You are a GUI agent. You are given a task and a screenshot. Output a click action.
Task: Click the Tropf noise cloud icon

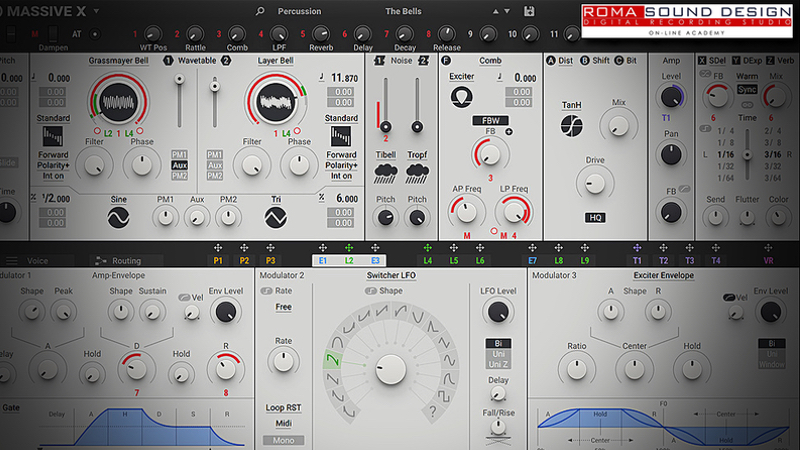pos(417,173)
